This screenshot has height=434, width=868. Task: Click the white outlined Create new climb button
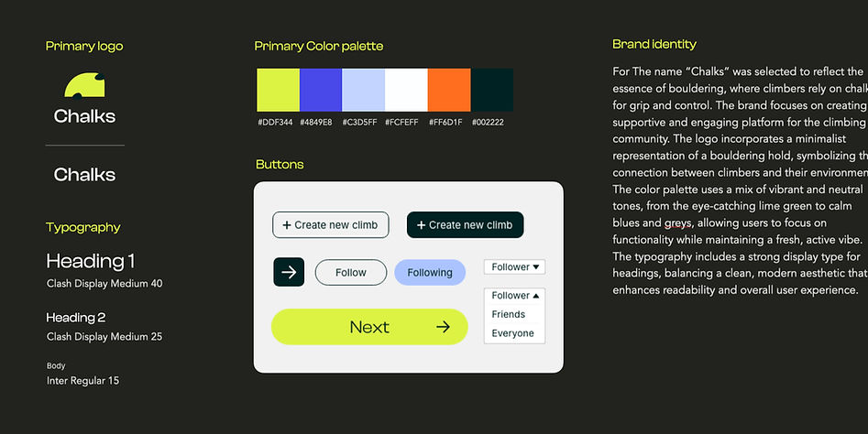pyautogui.click(x=331, y=224)
